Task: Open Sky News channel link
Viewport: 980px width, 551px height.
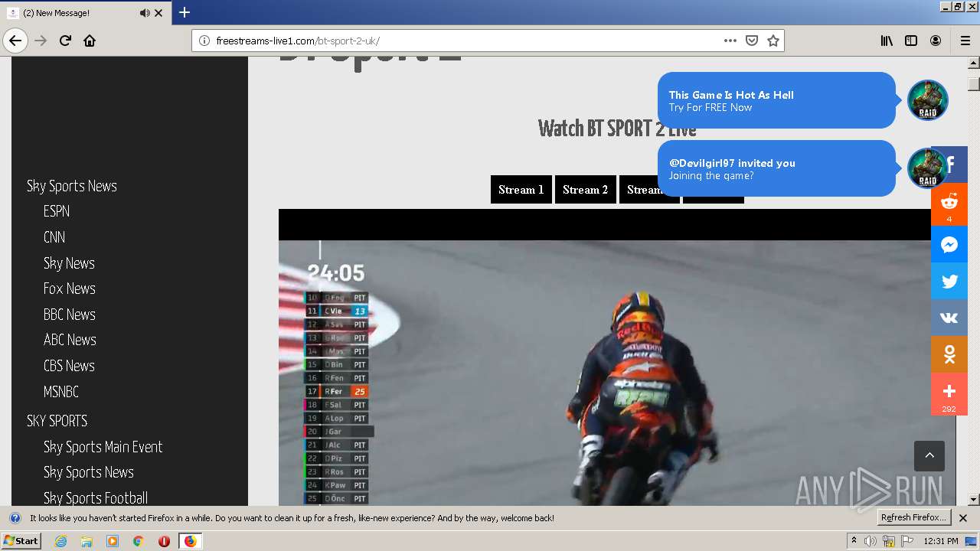Action: point(69,263)
